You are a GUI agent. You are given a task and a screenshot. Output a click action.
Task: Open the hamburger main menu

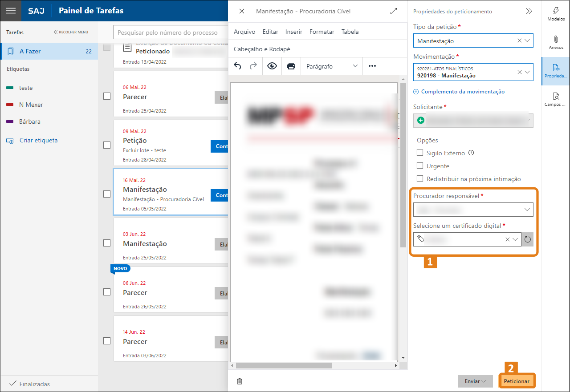(11, 11)
